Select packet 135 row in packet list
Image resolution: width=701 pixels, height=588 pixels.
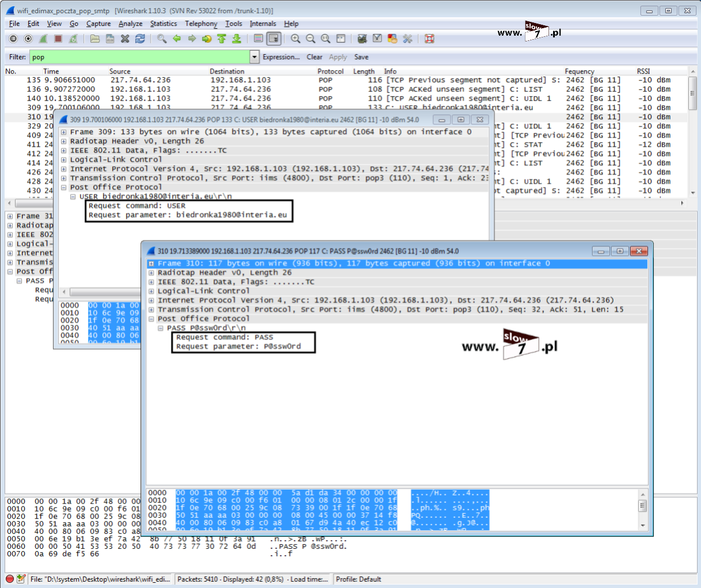tap(345, 80)
